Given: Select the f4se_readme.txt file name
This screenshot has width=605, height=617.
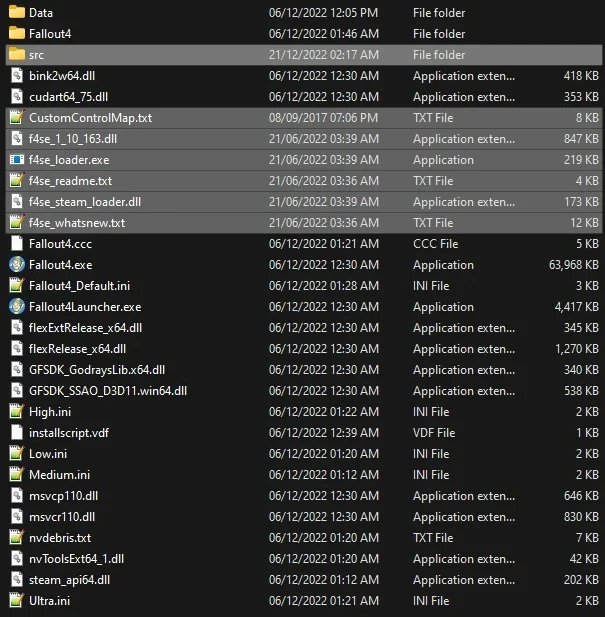Looking at the screenshot, I should (x=70, y=181).
